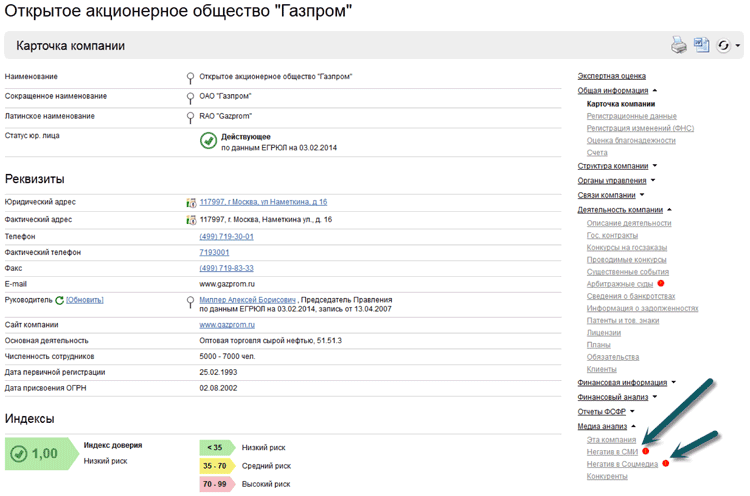Click phone link (499) 719-30-01

226,237
